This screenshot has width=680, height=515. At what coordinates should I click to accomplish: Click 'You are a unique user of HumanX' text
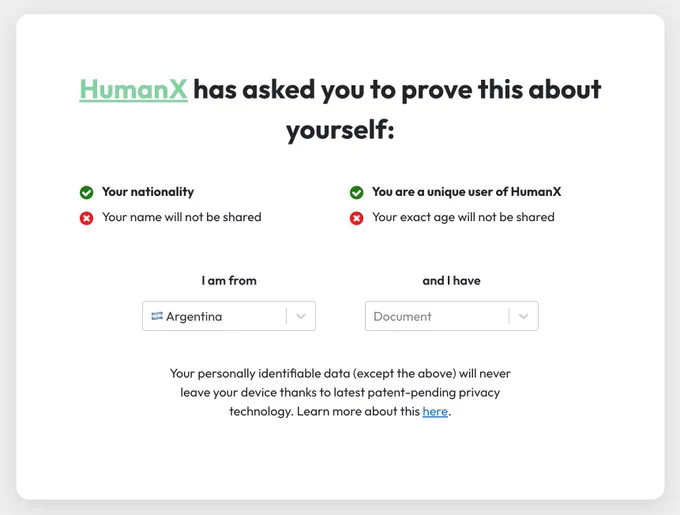click(467, 192)
